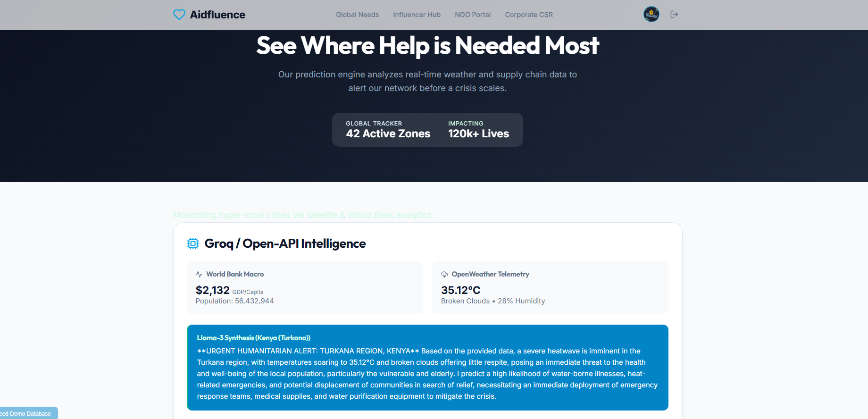Click the IMPACTING label
This screenshot has height=419, width=868.
coord(466,124)
